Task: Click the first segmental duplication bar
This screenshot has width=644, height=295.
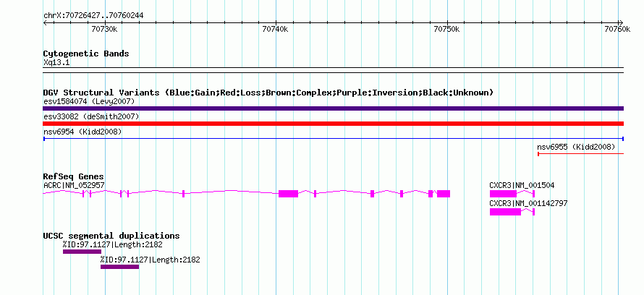Action: [82, 252]
